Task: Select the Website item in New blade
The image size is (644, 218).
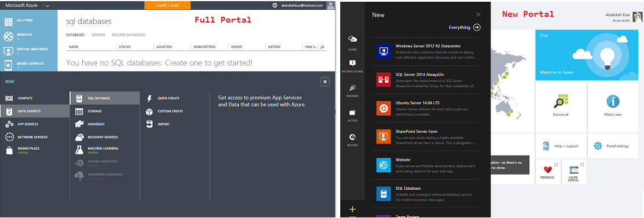Action: tap(425, 165)
